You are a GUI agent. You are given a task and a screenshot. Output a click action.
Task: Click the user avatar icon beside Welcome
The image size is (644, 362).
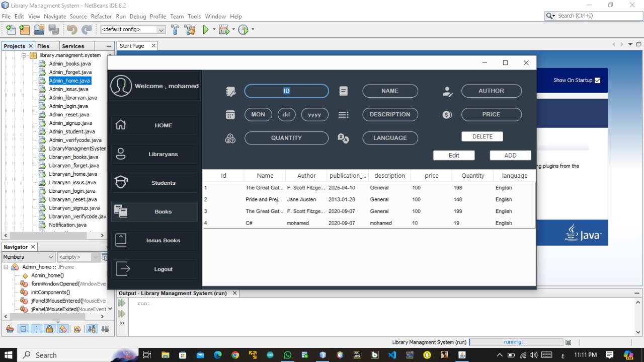point(121,86)
